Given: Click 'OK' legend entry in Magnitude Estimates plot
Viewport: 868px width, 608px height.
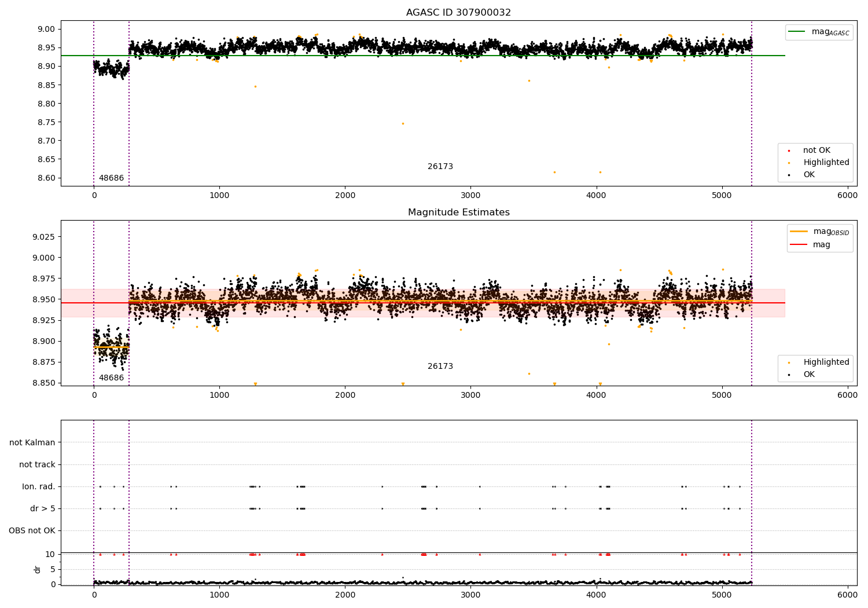Looking at the screenshot, I should [x=808, y=374].
